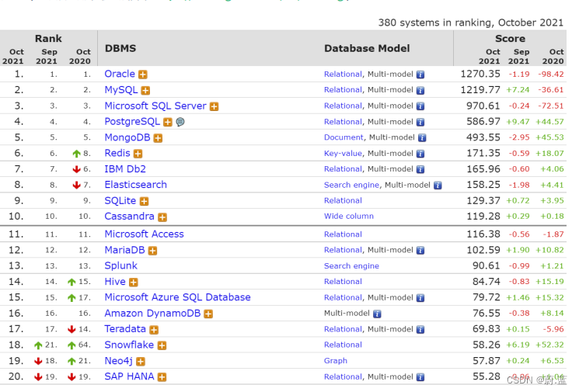Open the Splunk link

tap(120, 266)
